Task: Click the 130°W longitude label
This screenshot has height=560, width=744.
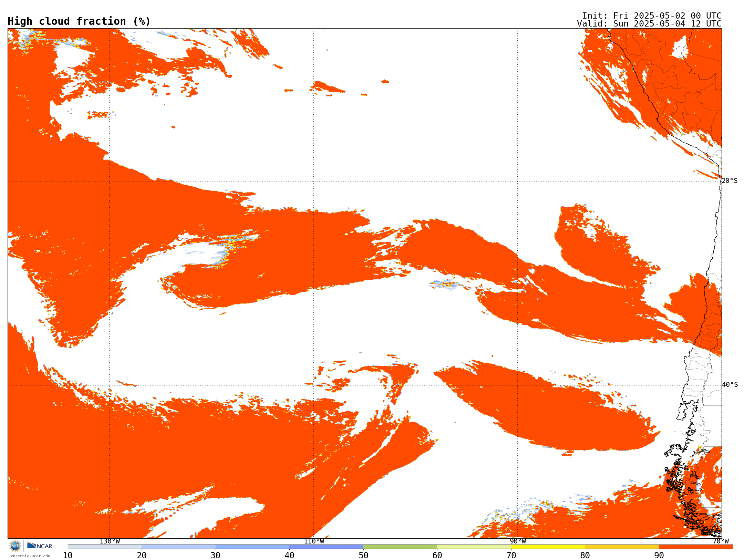Action: (110, 541)
